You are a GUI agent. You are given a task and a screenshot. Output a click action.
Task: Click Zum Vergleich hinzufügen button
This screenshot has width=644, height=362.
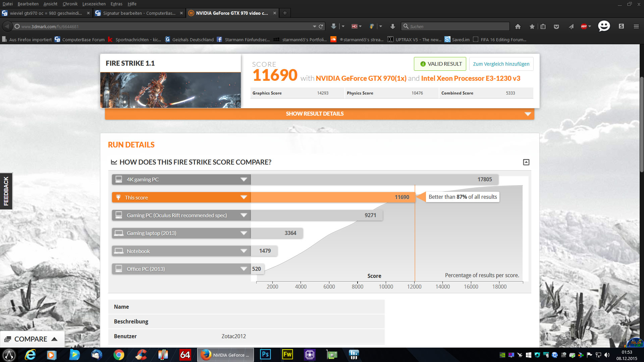(501, 64)
